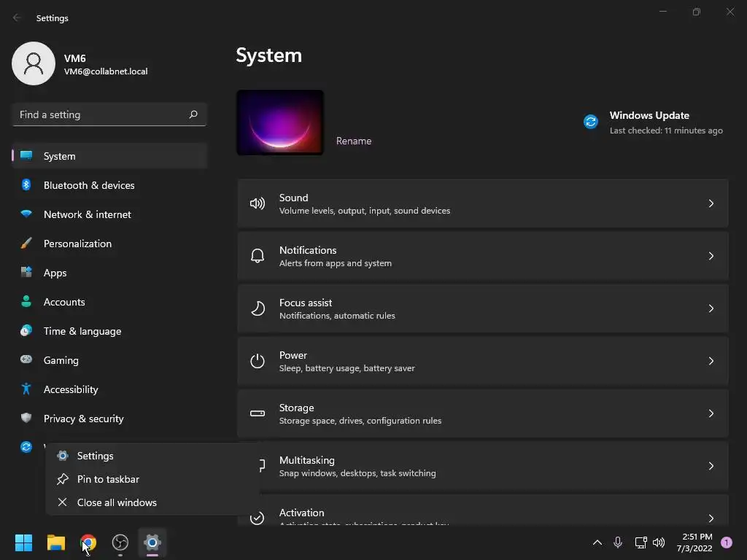Open File Explorer from taskbar

55,542
